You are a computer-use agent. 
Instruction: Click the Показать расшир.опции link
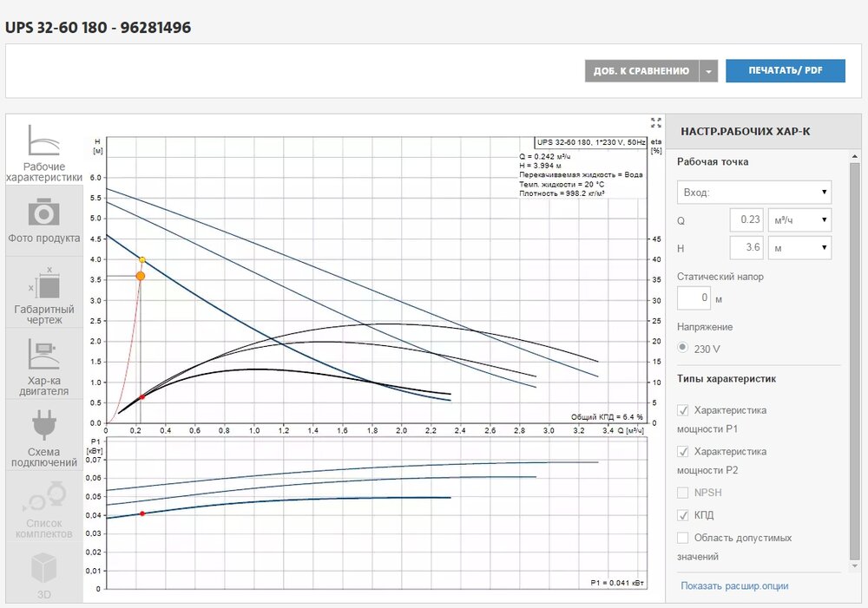[734, 585]
